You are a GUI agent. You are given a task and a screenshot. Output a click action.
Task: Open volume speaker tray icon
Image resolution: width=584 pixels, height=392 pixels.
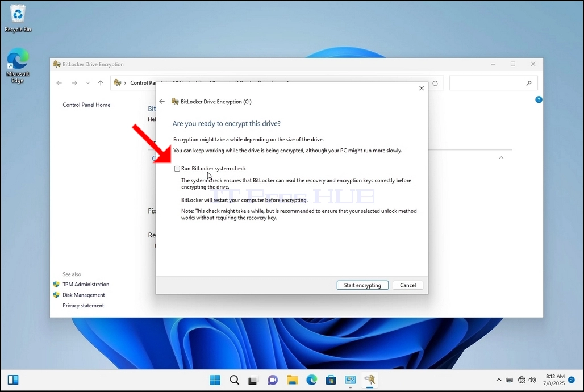[x=532, y=380]
